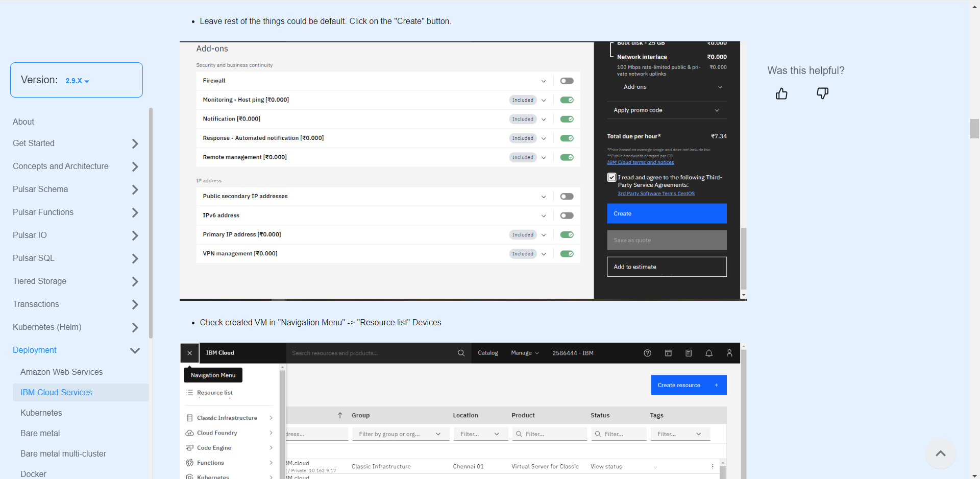
Task: Toggle Remote management switch
Action: tap(567, 157)
